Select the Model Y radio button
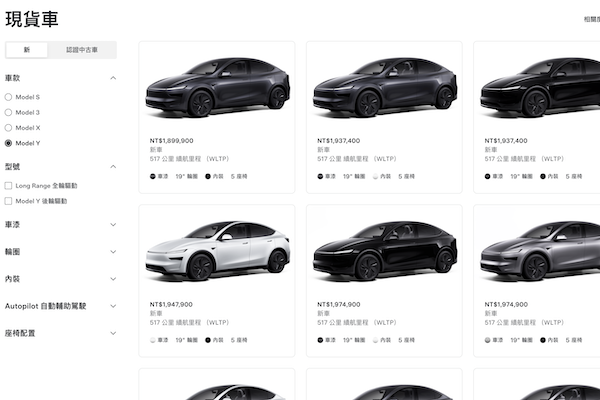Screen dimensions: 600x400 pyautogui.click(x=8, y=143)
